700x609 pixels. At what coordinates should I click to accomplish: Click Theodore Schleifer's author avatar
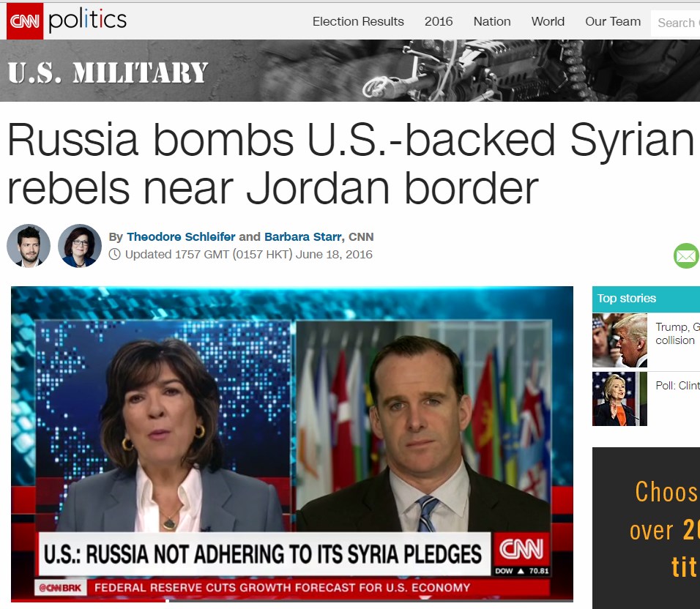[x=29, y=246]
